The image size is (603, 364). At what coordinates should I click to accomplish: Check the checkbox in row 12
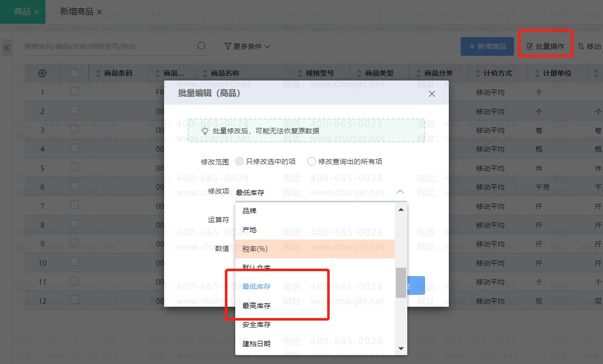pyautogui.click(x=74, y=300)
